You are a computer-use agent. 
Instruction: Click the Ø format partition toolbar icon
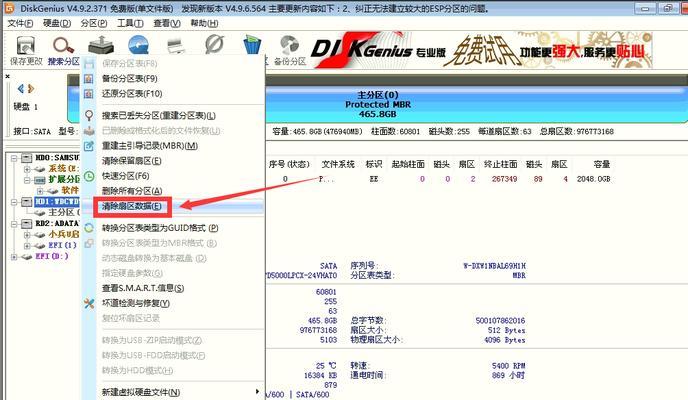[x=214, y=44]
